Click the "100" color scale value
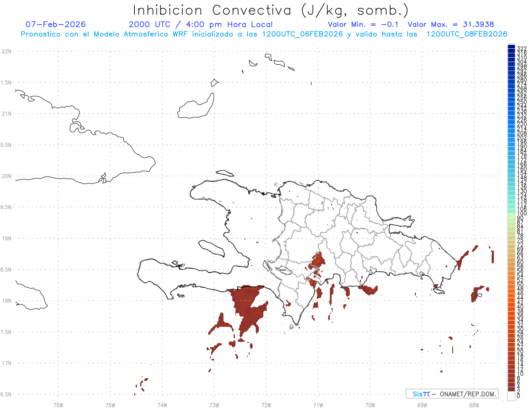Viewport: 532px width, 411px height. [522, 213]
